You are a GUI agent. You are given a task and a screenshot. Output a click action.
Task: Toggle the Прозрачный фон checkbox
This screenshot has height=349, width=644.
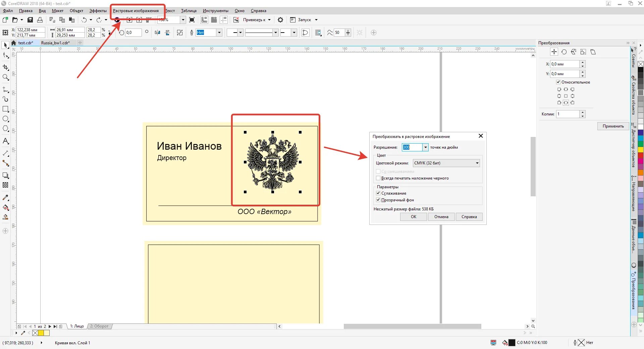point(378,200)
